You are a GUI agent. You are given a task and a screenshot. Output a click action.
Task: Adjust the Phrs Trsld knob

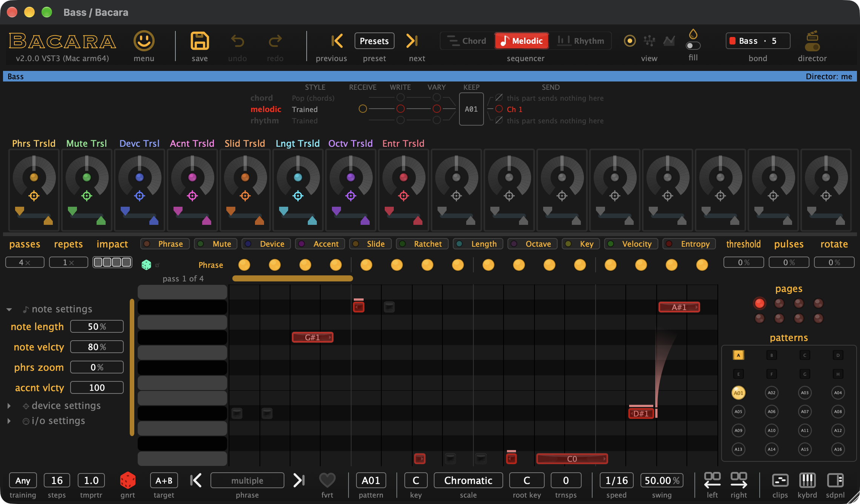click(x=34, y=177)
